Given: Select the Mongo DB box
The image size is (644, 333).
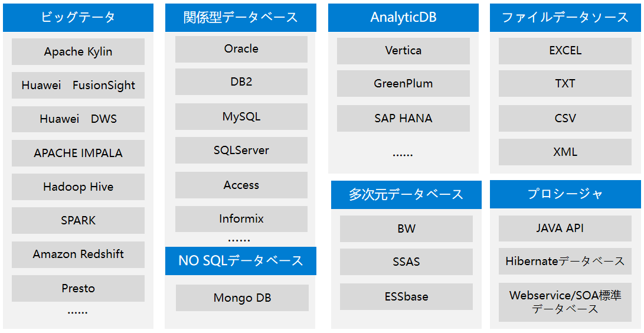Looking at the screenshot, I should [243, 298].
